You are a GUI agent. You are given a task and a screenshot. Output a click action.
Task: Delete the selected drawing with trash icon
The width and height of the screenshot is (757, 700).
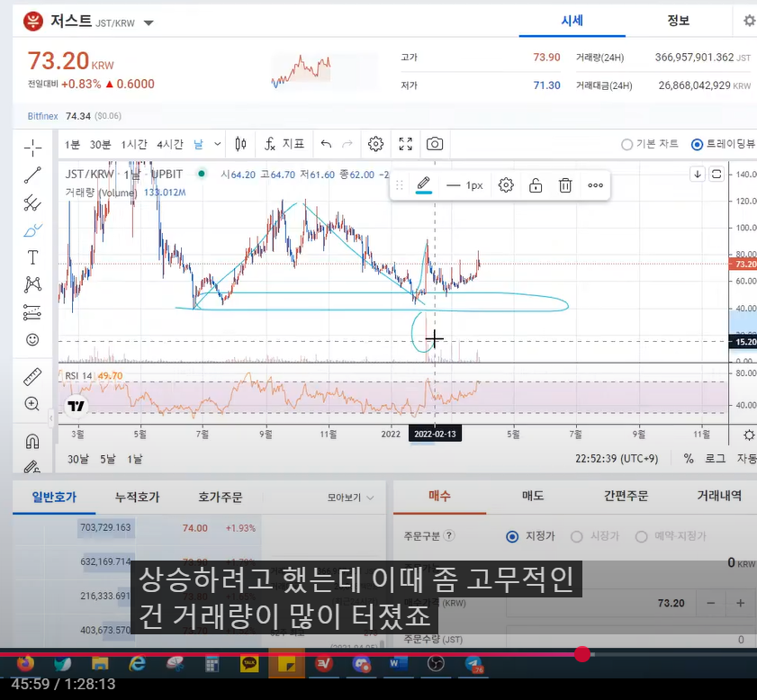click(x=565, y=184)
